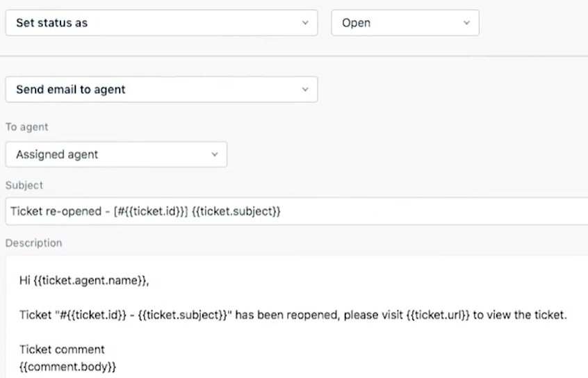Image resolution: width=588 pixels, height=378 pixels.
Task: Open the 'Open' status value dropdown
Action: [x=405, y=23]
